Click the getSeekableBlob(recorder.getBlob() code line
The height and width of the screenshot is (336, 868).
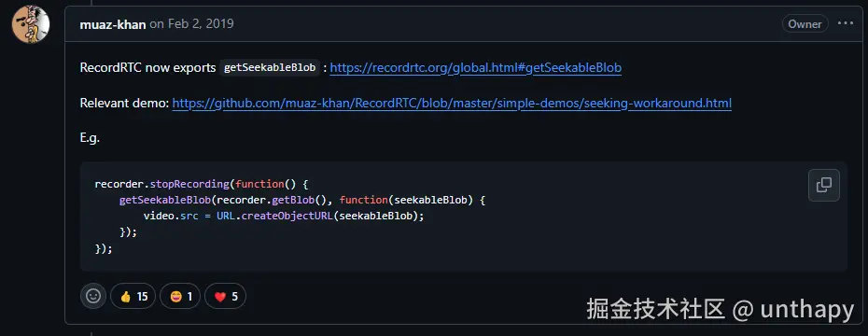point(301,200)
